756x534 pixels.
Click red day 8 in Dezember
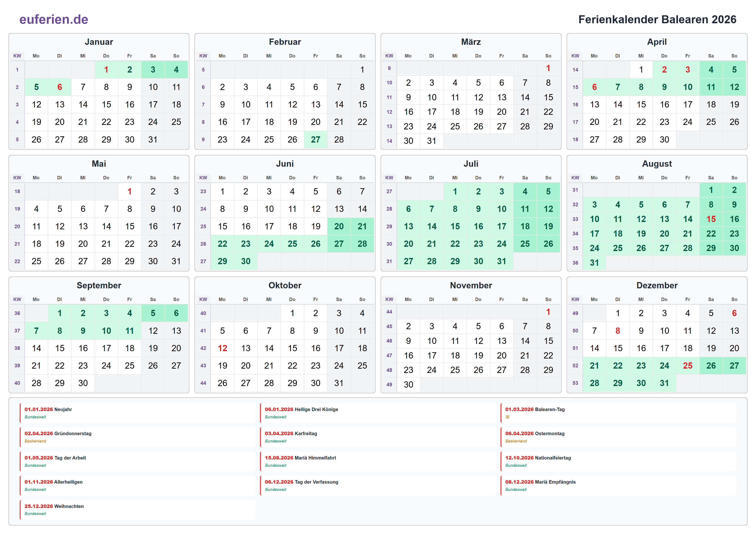click(618, 331)
